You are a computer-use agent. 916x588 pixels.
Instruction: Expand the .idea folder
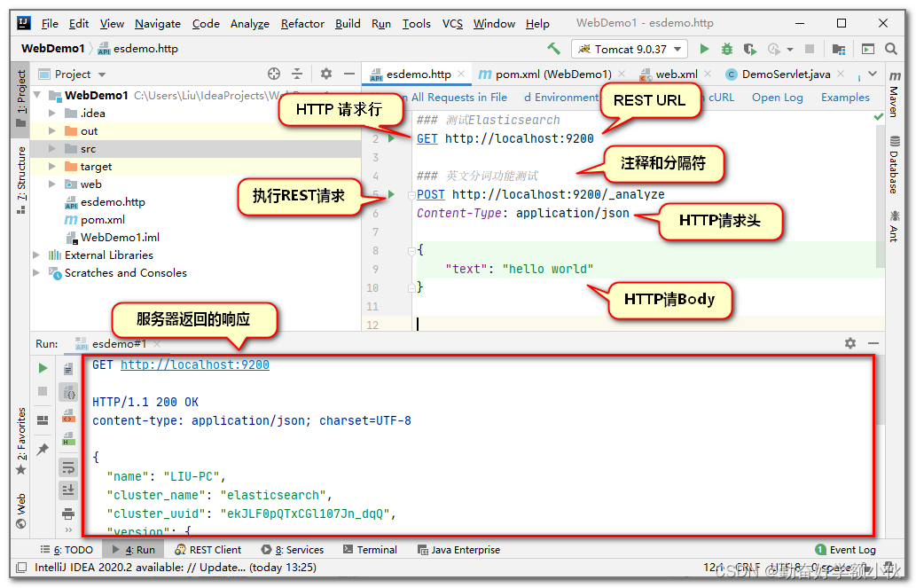[52, 113]
